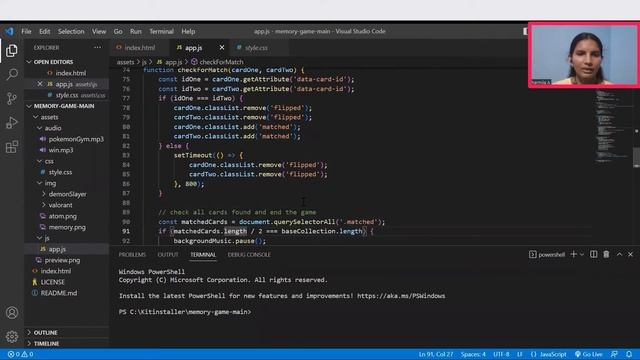Collapse the assets folder

[49, 117]
